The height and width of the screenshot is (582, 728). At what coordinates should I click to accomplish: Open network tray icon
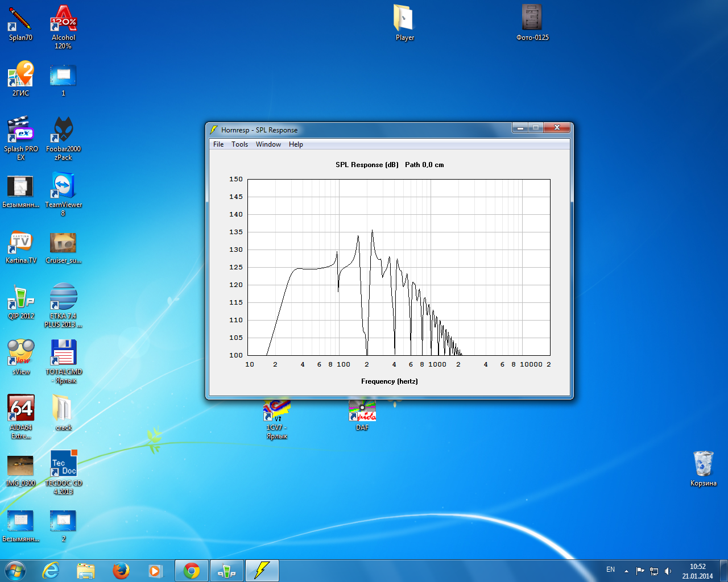(654, 571)
